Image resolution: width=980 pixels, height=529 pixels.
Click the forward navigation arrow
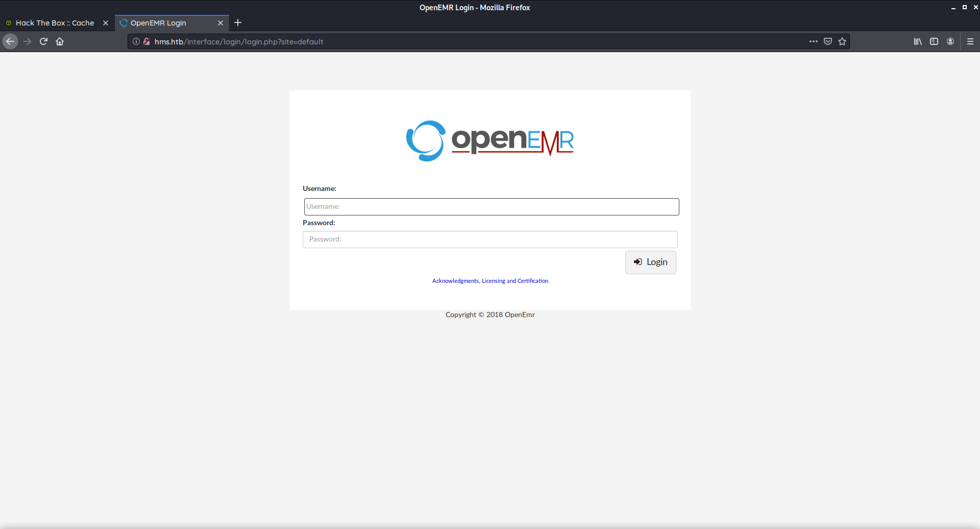pos(27,41)
